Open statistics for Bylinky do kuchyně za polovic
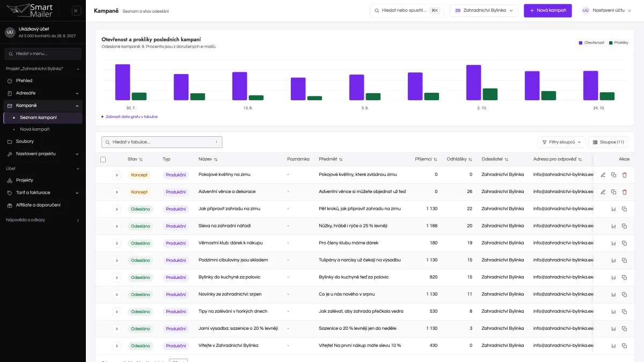 point(613,277)
